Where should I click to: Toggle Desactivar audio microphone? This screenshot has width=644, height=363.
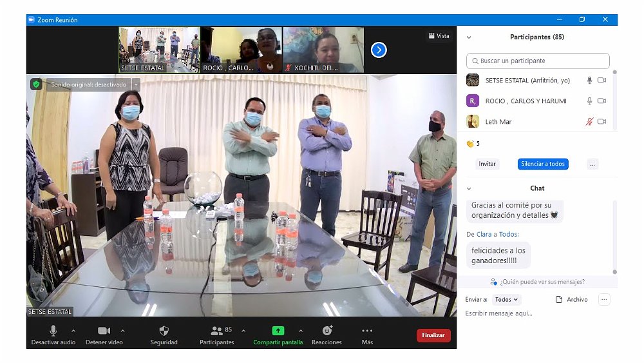(53, 331)
